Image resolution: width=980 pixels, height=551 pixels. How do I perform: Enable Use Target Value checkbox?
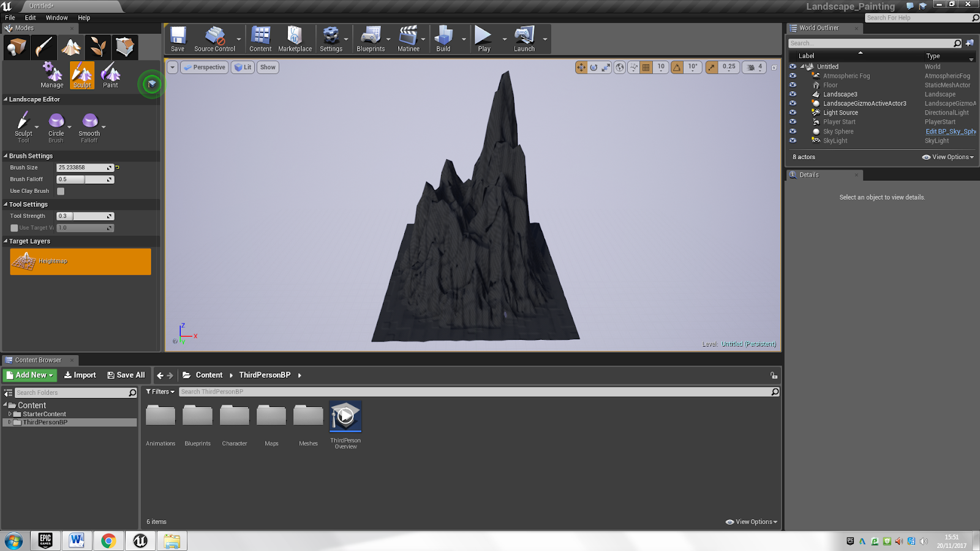14,228
